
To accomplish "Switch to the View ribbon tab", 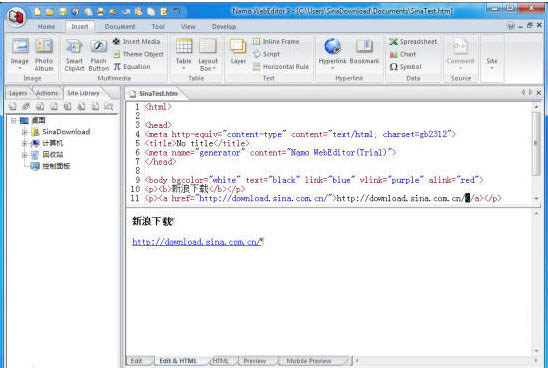I will pyautogui.click(x=188, y=26).
